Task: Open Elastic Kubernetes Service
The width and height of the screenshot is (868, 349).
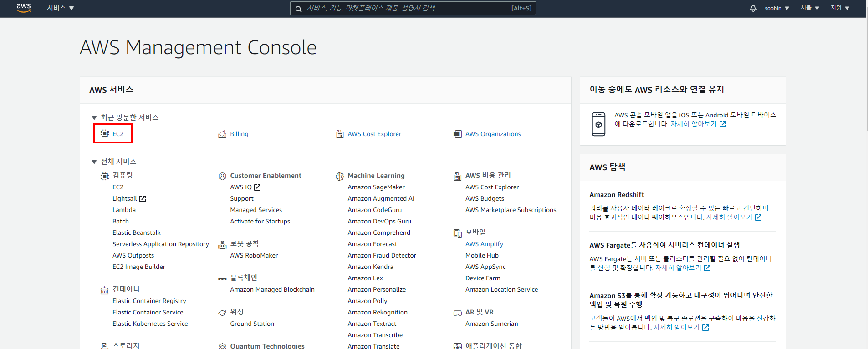Action: [150, 324]
